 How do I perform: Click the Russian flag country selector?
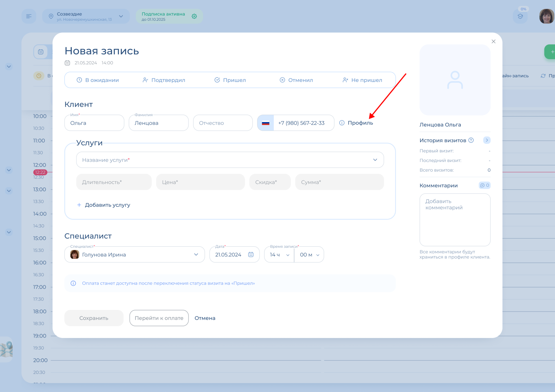(266, 123)
